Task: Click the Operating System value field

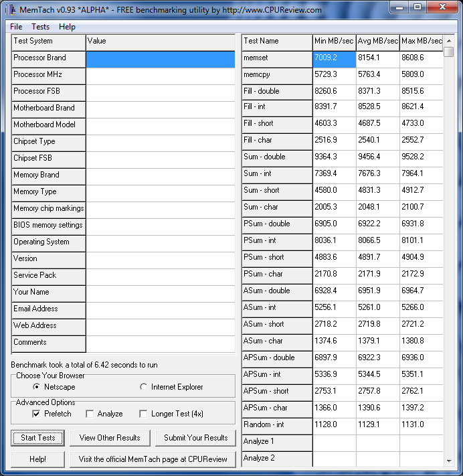Action: pyautogui.click(x=161, y=244)
